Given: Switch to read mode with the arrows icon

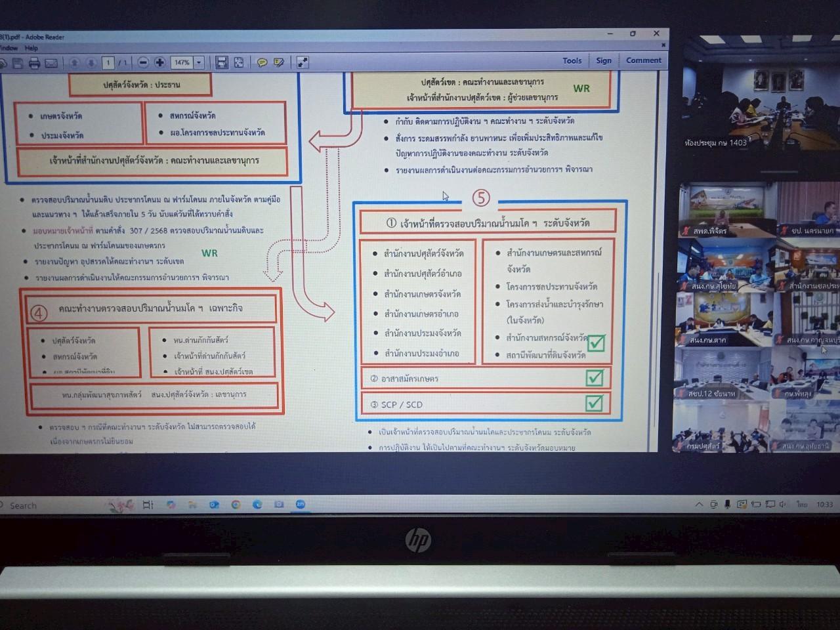Looking at the screenshot, I should click(x=303, y=62).
